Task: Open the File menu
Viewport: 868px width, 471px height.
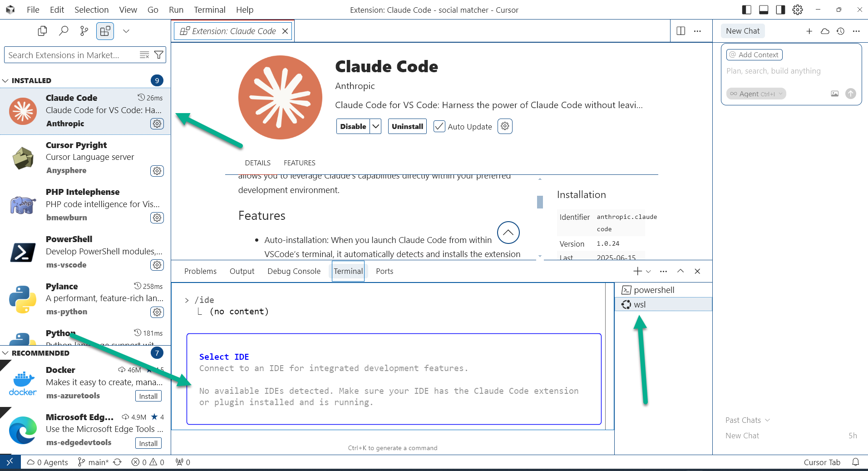Action: [33, 10]
